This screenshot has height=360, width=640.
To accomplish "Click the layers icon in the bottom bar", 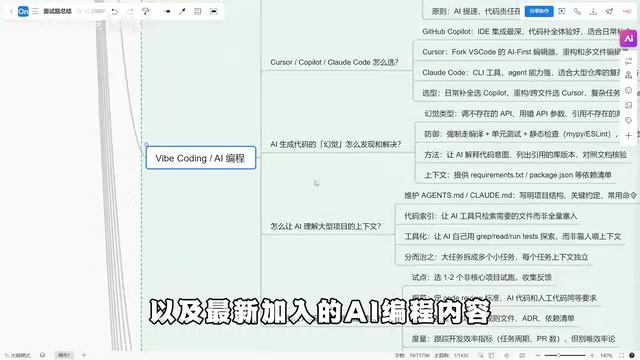I will tap(42, 355).
